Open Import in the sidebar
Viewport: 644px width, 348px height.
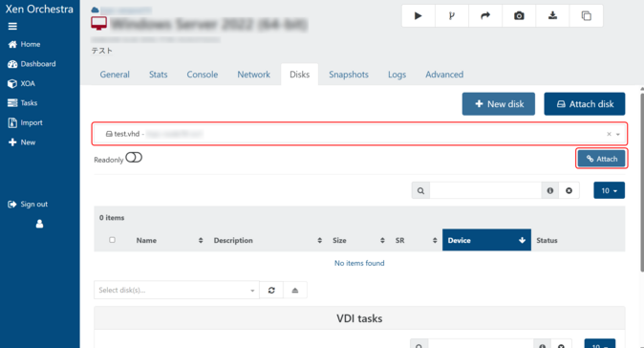coord(25,122)
